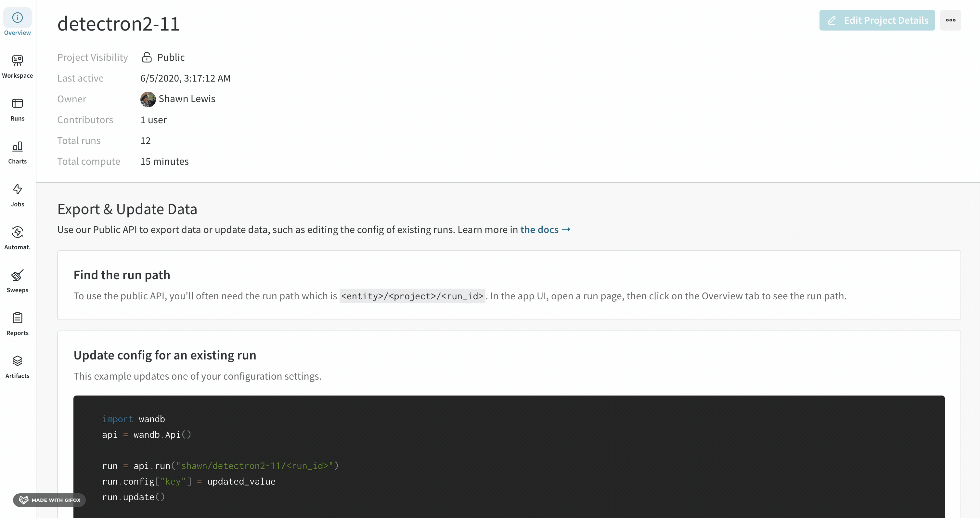Click the pencil icon on Edit button
This screenshot has width=980, height=520.
tap(832, 20)
